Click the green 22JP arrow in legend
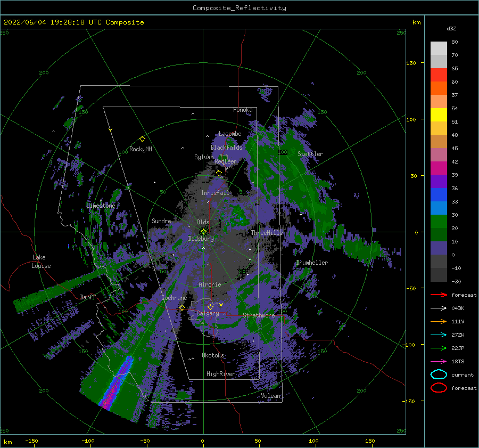This screenshot has width=479, height=448. click(439, 348)
